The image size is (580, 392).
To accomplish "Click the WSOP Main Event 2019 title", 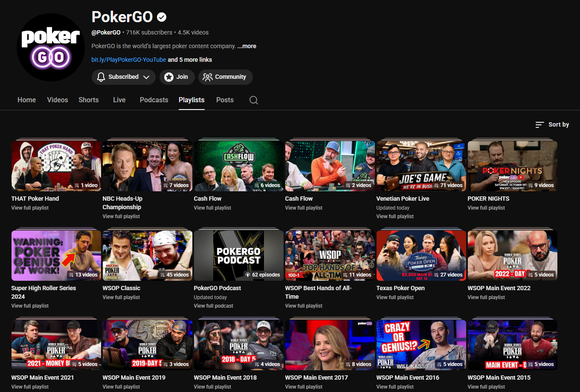I will tap(134, 378).
